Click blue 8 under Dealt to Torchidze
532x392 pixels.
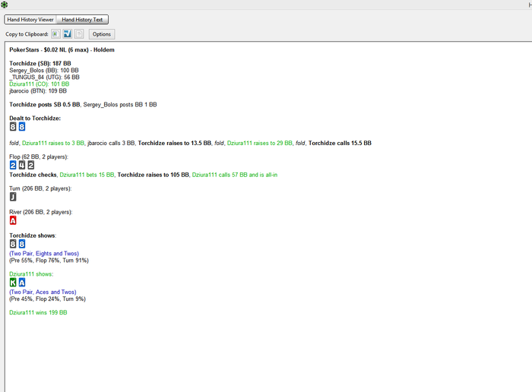click(x=22, y=127)
